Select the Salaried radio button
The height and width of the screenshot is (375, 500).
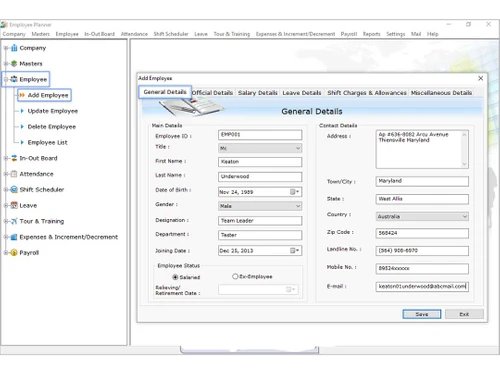coord(175,277)
